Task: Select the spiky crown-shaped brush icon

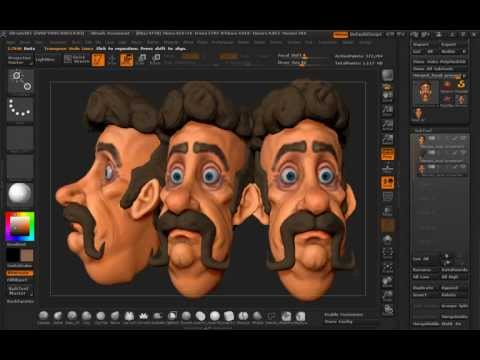Action: click(144, 317)
